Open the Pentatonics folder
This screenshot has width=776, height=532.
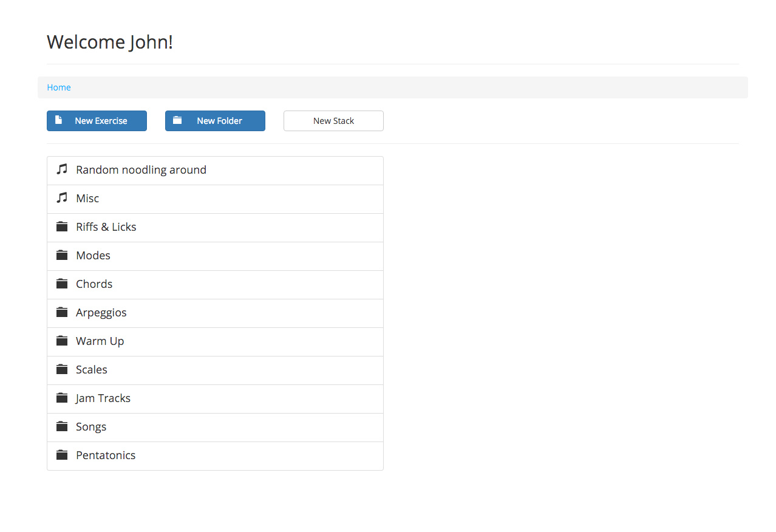(x=215, y=456)
